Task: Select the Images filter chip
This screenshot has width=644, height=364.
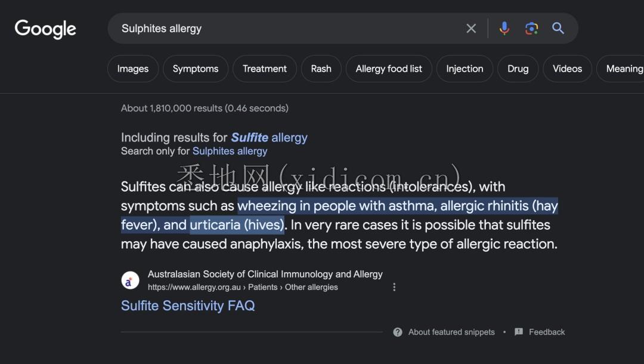Action: tap(132, 69)
